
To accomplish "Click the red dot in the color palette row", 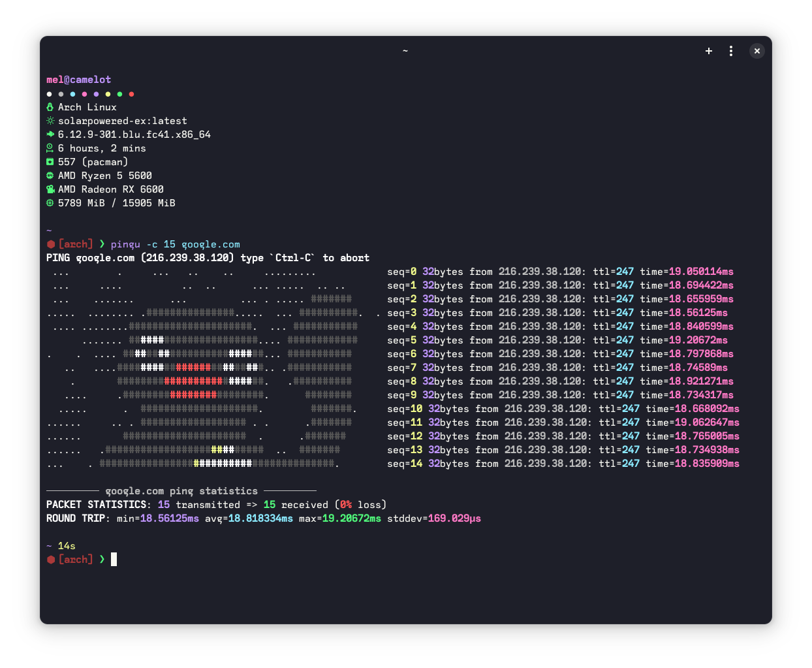I will click(x=131, y=94).
